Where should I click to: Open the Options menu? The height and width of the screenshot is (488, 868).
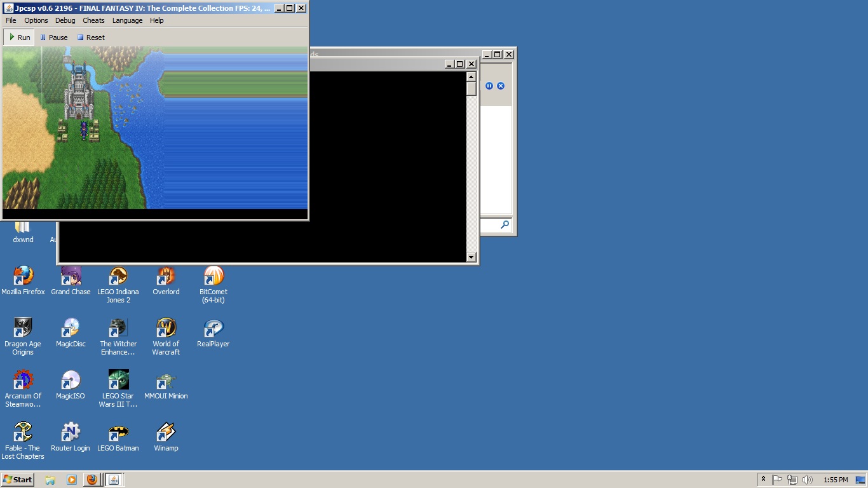coord(36,20)
